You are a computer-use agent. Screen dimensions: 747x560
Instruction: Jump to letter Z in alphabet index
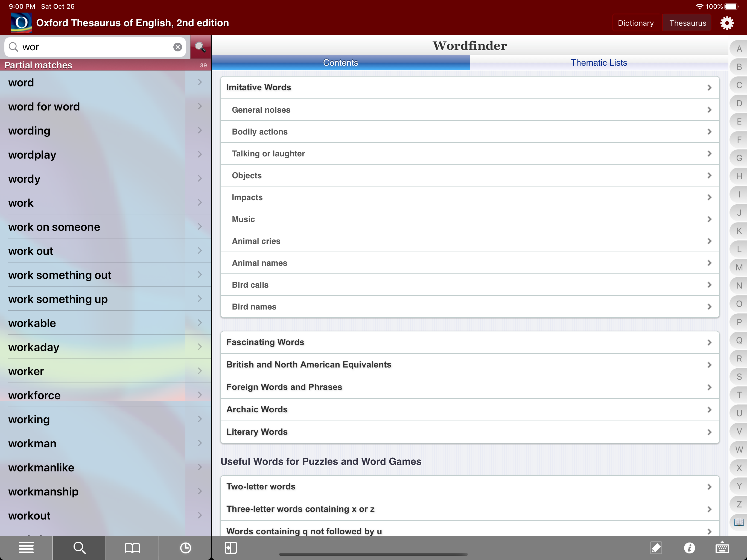click(739, 504)
